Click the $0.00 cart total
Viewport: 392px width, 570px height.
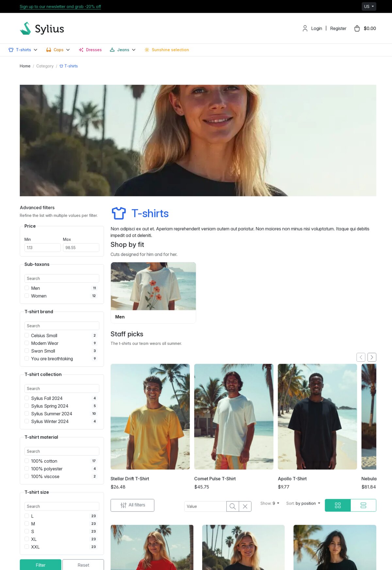370,28
